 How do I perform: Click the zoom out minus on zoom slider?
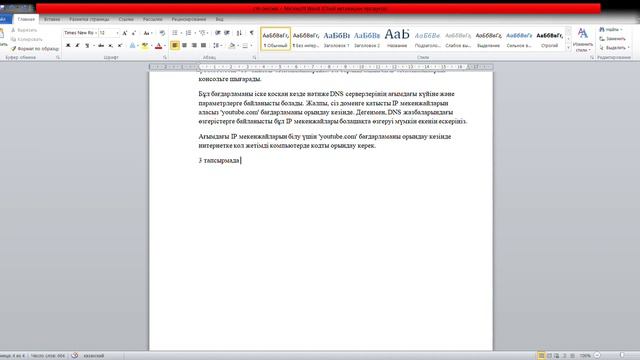(x=597, y=356)
